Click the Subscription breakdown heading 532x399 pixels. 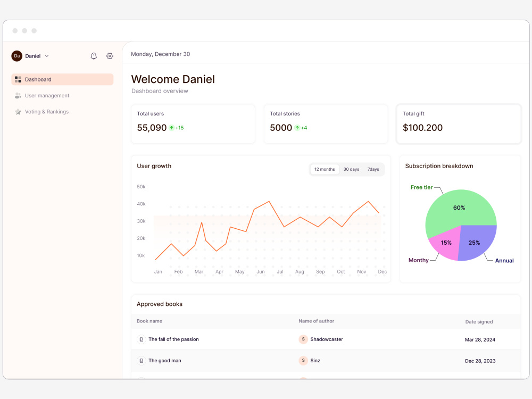[x=439, y=166]
